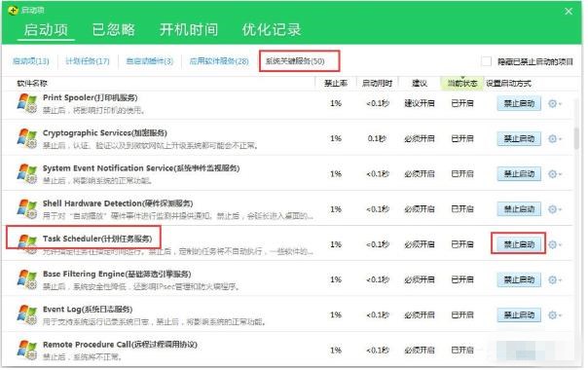Sort by the 启动用时 column header
This screenshot has width=588, height=370.
point(377,84)
